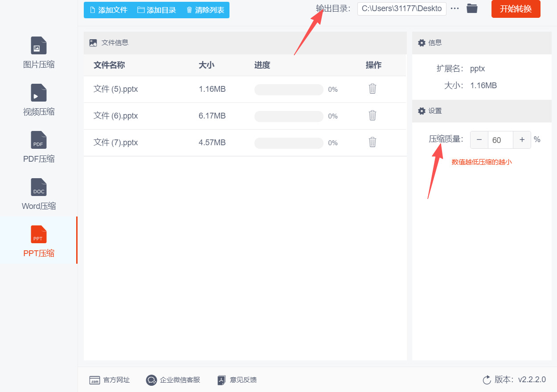Viewport: 557px width, 392px height.
Task: Click the 文件信息 panel image icon
Action: click(93, 43)
